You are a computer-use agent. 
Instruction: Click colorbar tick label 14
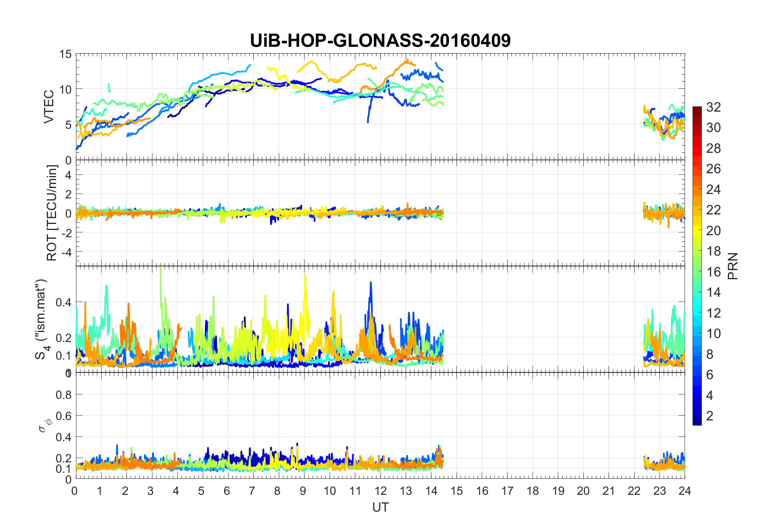pyautogui.click(x=713, y=292)
